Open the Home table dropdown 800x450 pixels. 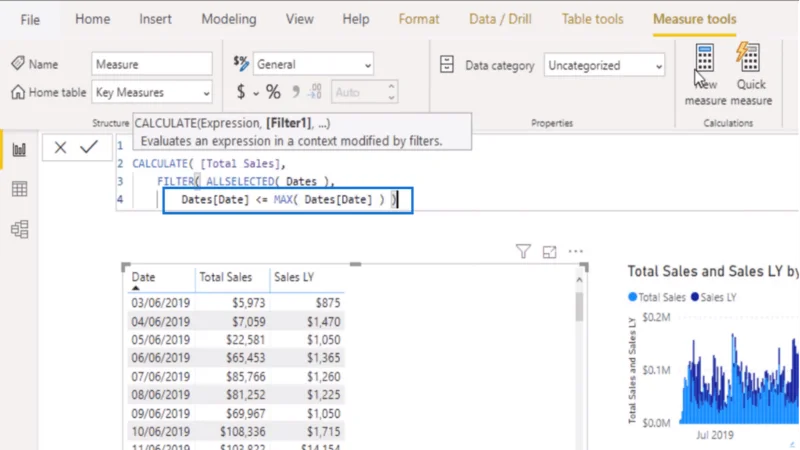tap(152, 92)
